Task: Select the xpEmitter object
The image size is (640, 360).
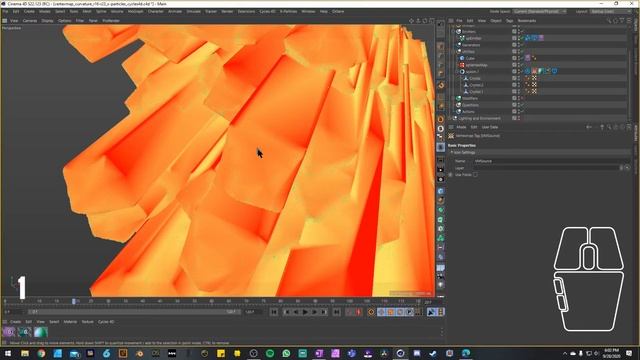Action: [473, 38]
